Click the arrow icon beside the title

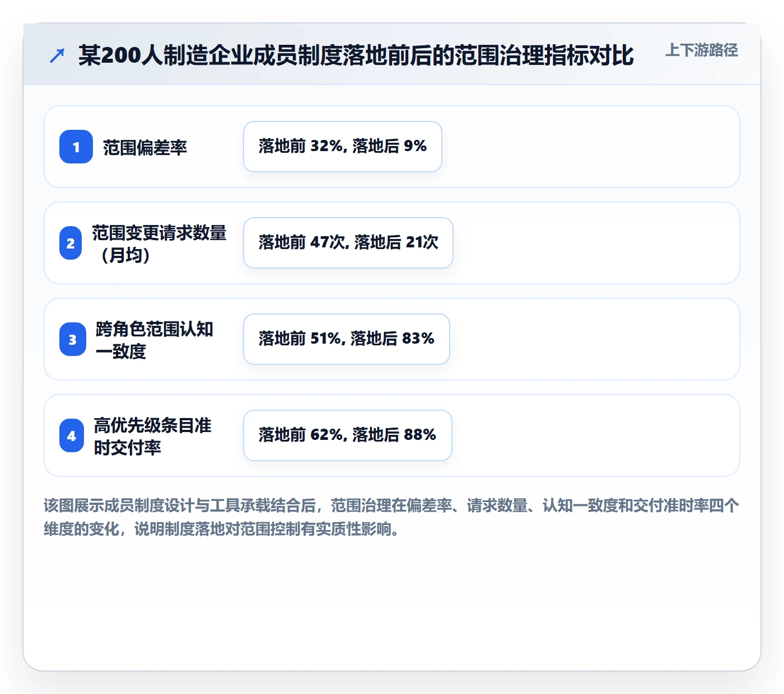coord(57,55)
